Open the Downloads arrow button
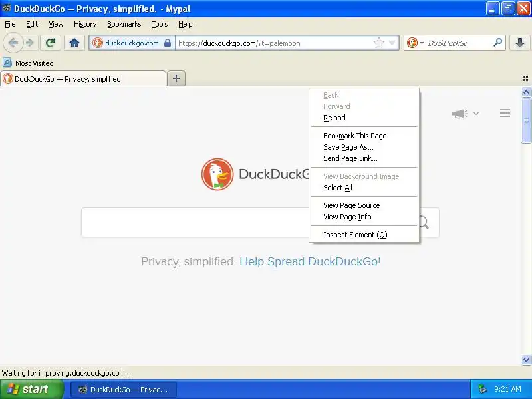The width and height of the screenshot is (532, 399). pos(520,43)
